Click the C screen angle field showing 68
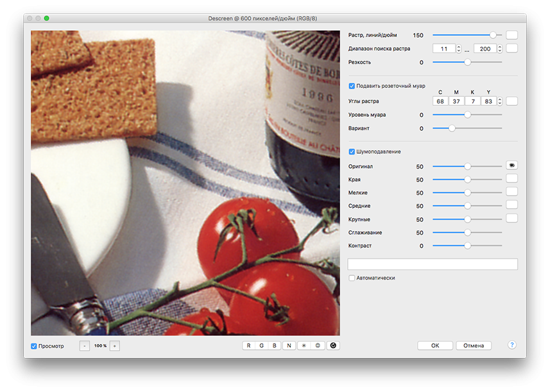 440,101
